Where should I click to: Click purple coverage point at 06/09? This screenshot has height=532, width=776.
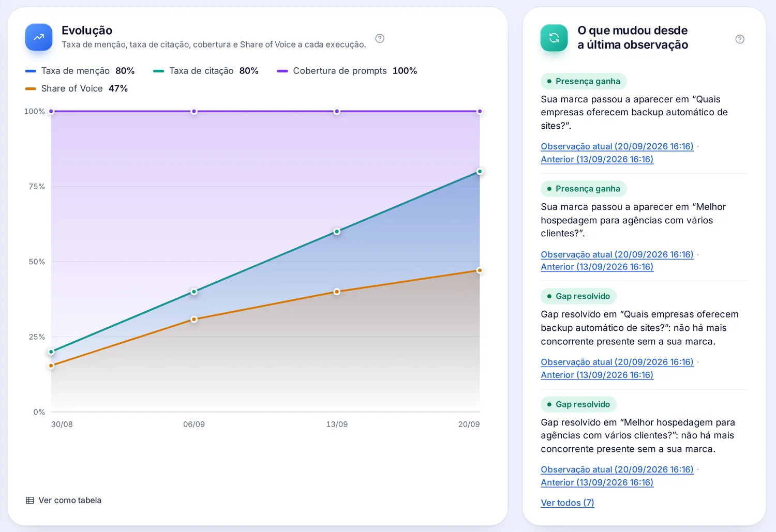point(194,111)
